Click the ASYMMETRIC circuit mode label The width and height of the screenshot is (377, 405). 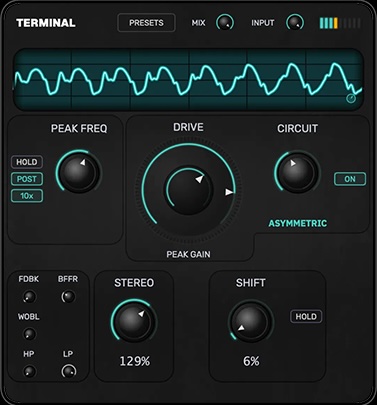[x=298, y=223]
